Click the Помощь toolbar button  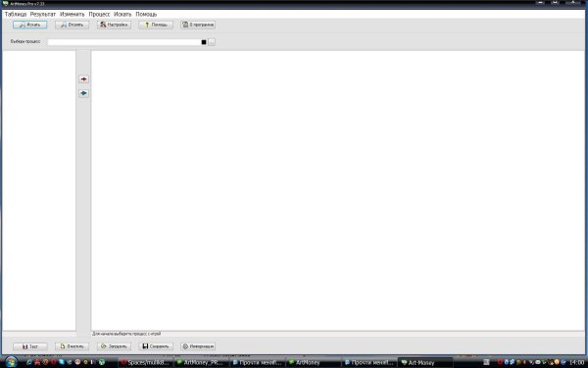tap(156, 25)
